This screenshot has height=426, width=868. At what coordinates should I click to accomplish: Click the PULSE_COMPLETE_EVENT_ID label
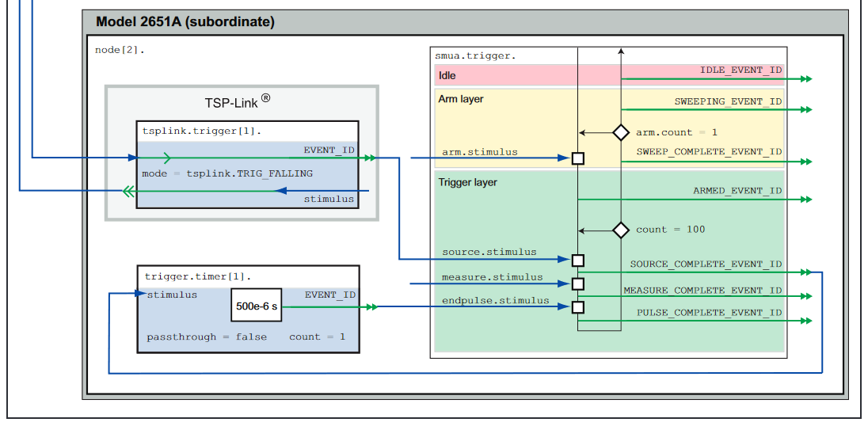pyautogui.click(x=709, y=313)
